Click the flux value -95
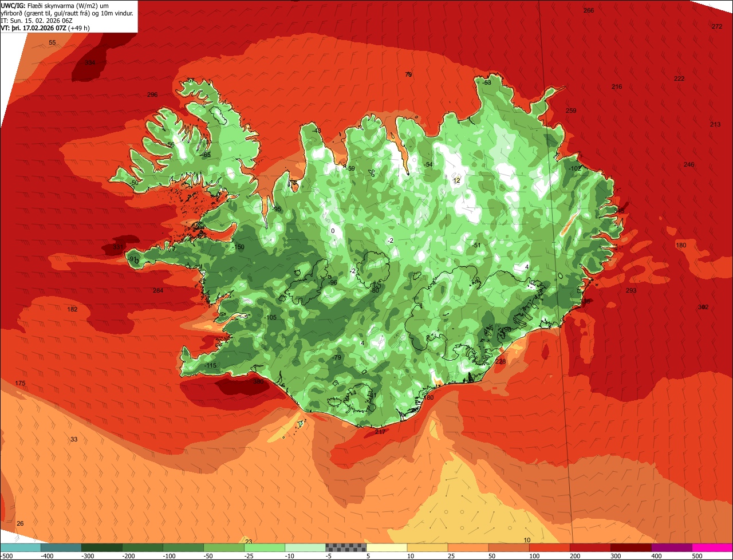Viewport: 733px width, 560px height. 277,210
